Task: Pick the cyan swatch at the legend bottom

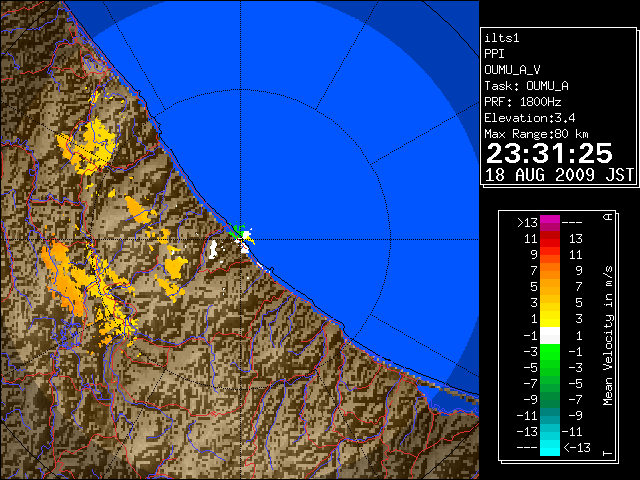Action: coord(550,448)
